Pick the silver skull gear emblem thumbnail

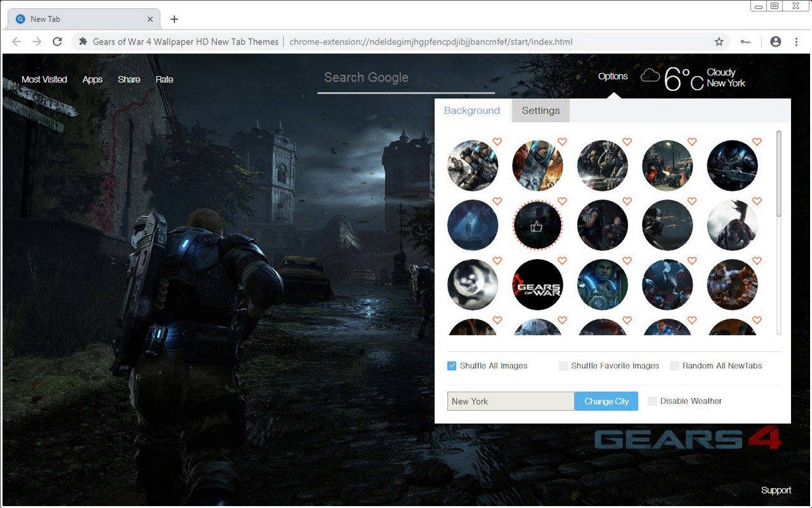point(473,284)
